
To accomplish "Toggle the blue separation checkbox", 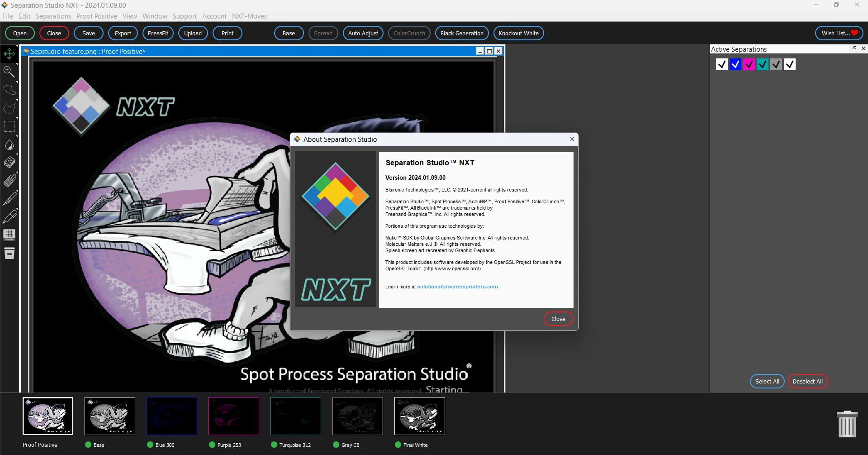I will coord(735,64).
